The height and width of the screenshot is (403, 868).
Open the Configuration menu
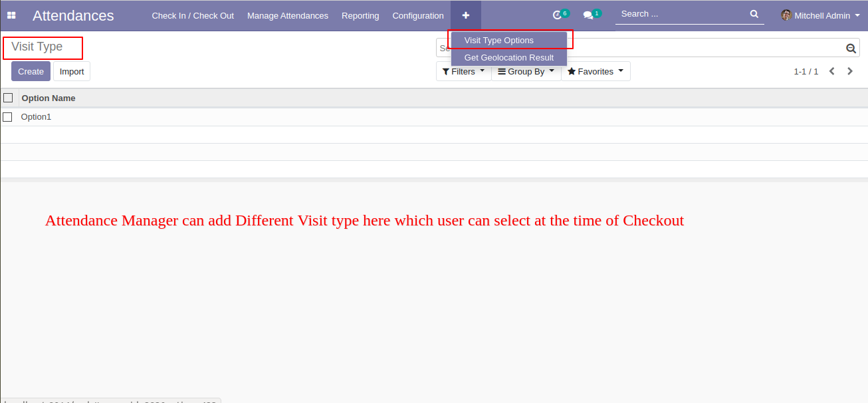418,15
